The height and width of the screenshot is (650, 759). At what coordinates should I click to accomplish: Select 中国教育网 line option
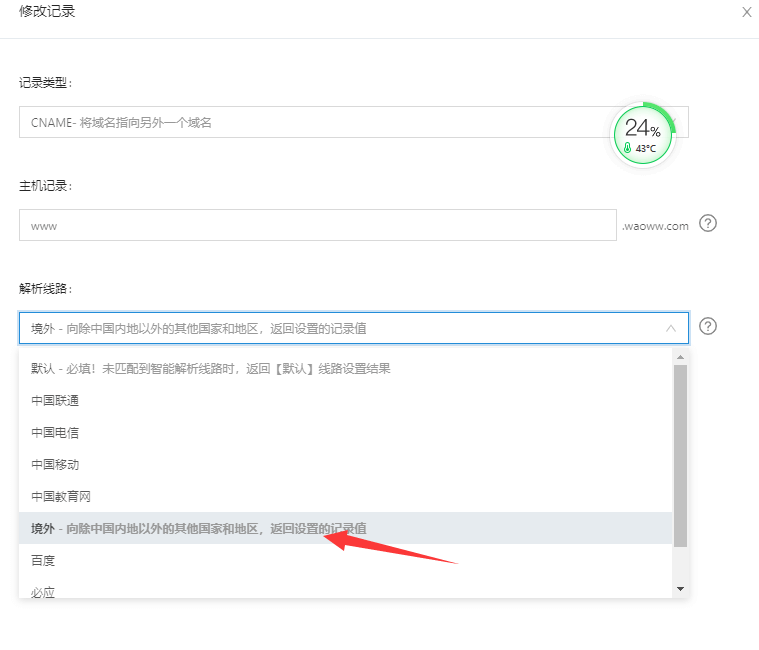(346, 497)
